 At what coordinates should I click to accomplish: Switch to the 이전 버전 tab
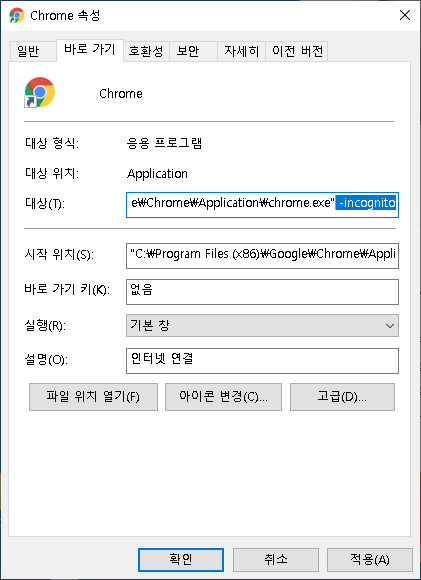click(297, 51)
